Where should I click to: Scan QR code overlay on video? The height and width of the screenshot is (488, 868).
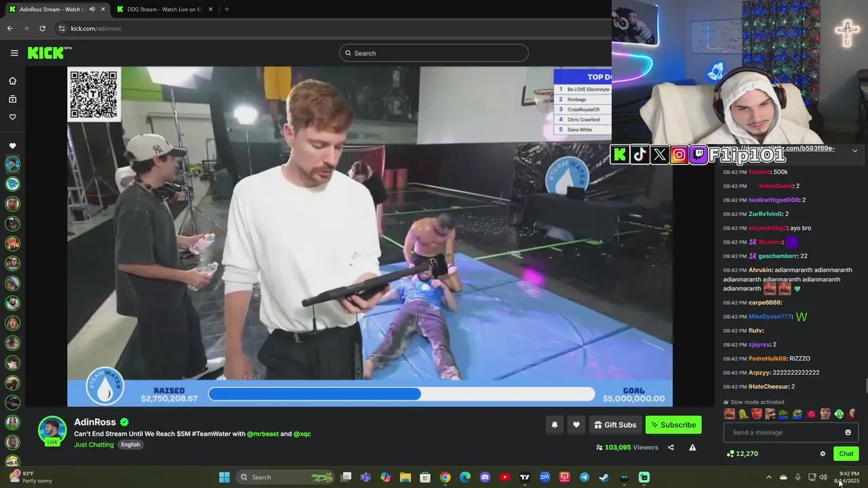[94, 94]
